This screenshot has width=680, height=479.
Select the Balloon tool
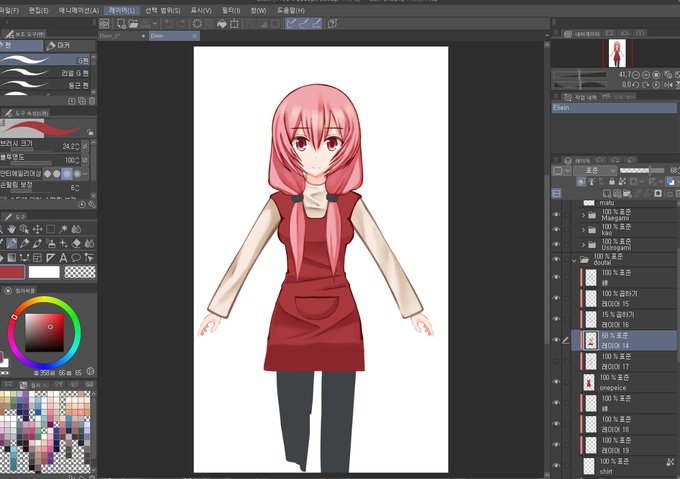click(76, 258)
